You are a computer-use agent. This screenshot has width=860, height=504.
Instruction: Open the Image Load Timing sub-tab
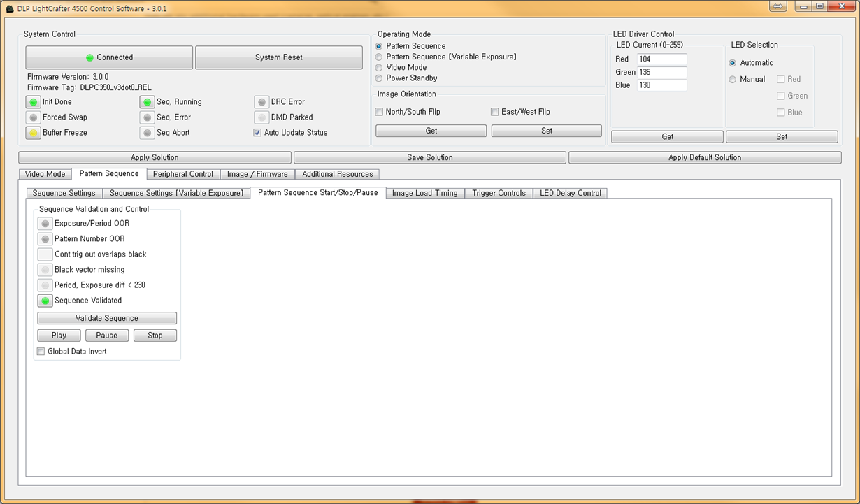(x=425, y=193)
